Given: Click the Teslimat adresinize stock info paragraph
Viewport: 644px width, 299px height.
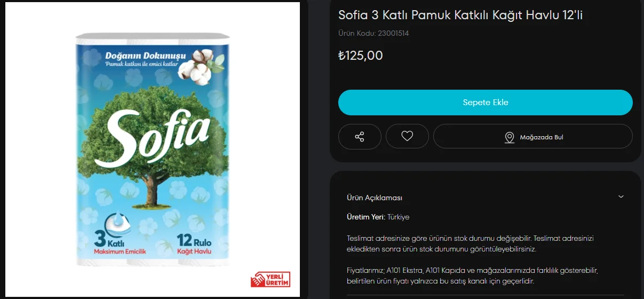Looking at the screenshot, I should [470, 243].
